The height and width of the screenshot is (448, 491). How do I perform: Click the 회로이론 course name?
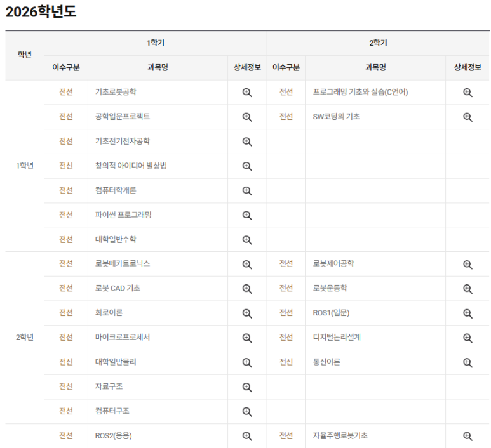click(109, 313)
